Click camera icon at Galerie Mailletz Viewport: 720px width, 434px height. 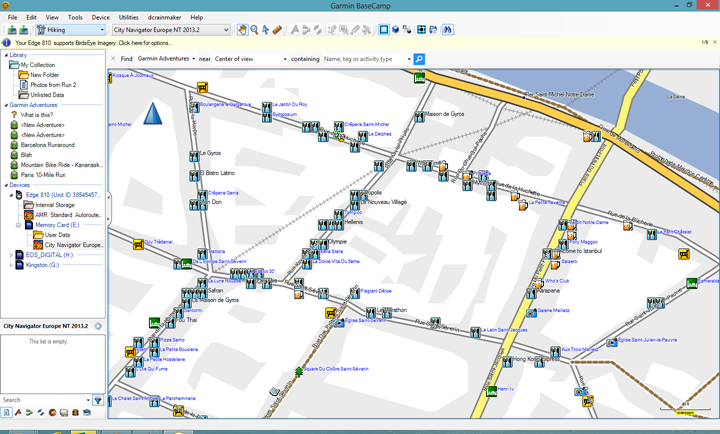531,313
